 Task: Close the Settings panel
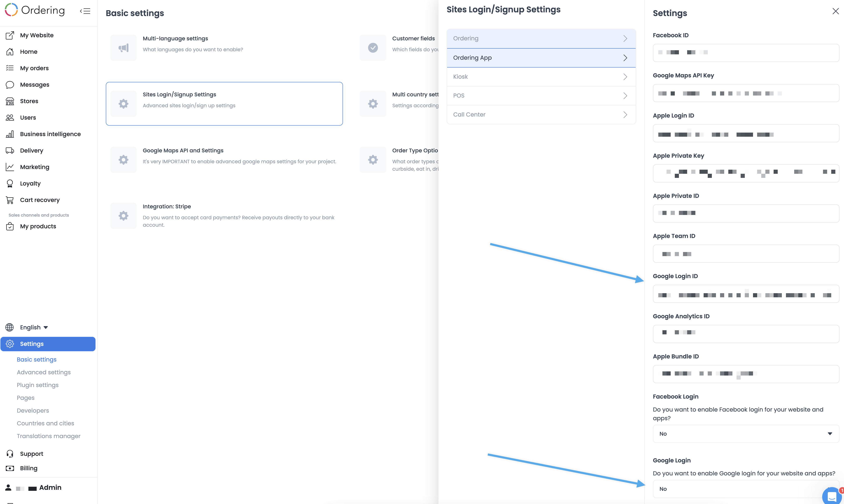point(836,11)
